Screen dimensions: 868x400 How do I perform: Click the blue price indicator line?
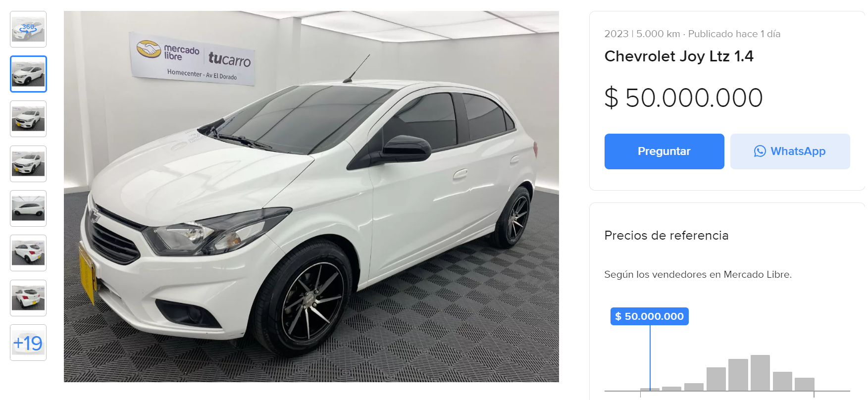point(650,357)
